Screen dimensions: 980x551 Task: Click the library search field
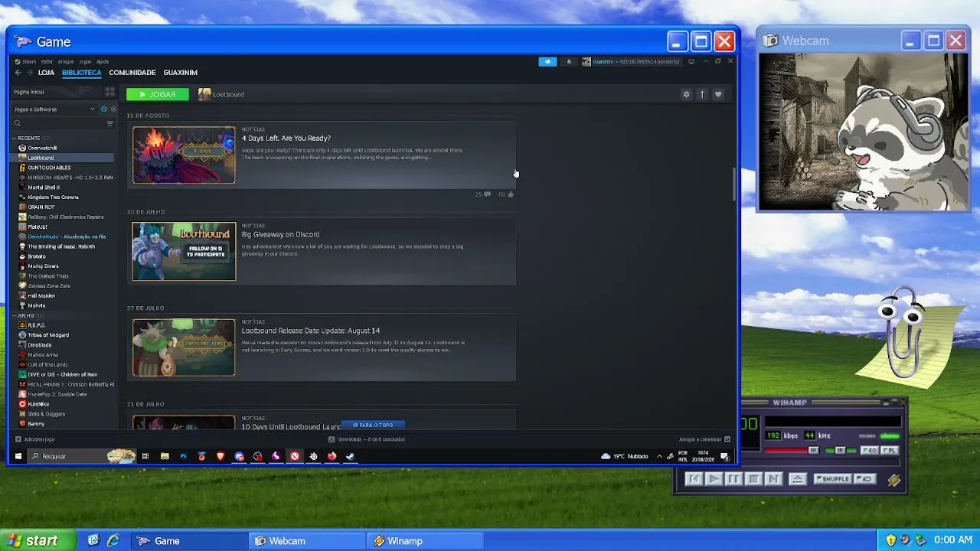point(57,123)
